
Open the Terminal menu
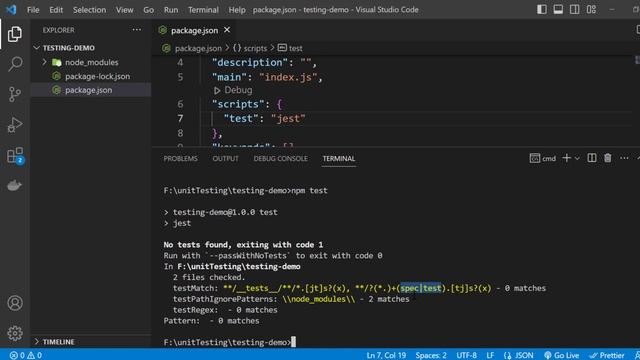[x=203, y=10]
